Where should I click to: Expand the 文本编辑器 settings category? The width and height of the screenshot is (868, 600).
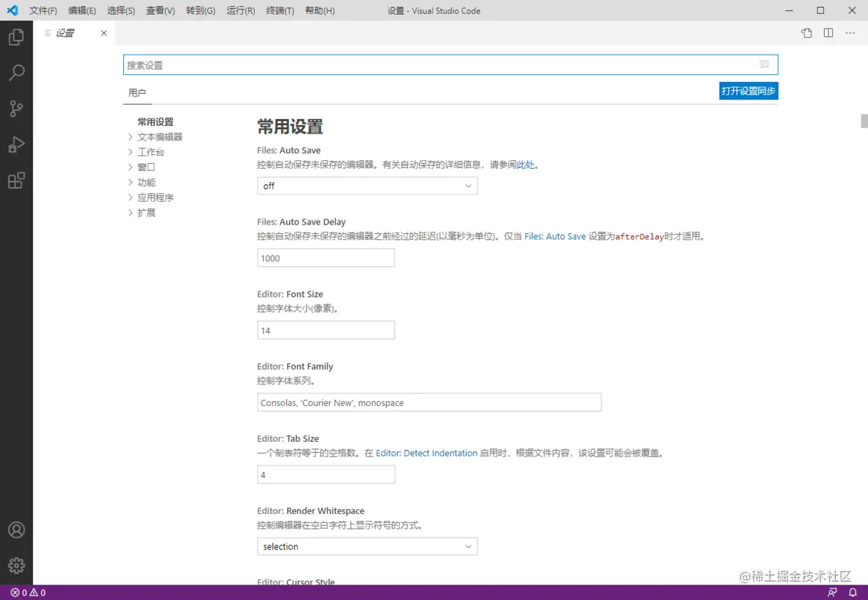pos(130,137)
